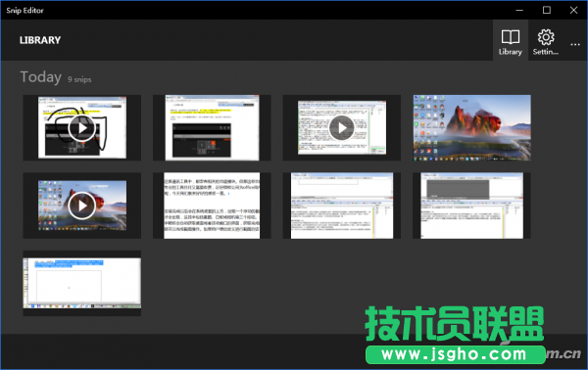Click the www.jsgho.com watermark link
This screenshot has height=370, width=588.
click(x=455, y=354)
